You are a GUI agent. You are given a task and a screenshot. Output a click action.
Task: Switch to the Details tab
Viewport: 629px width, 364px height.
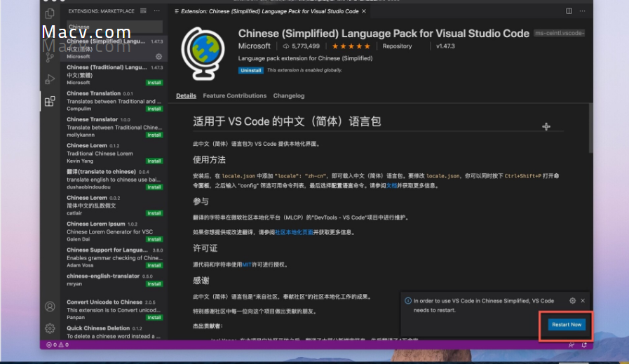coord(186,96)
